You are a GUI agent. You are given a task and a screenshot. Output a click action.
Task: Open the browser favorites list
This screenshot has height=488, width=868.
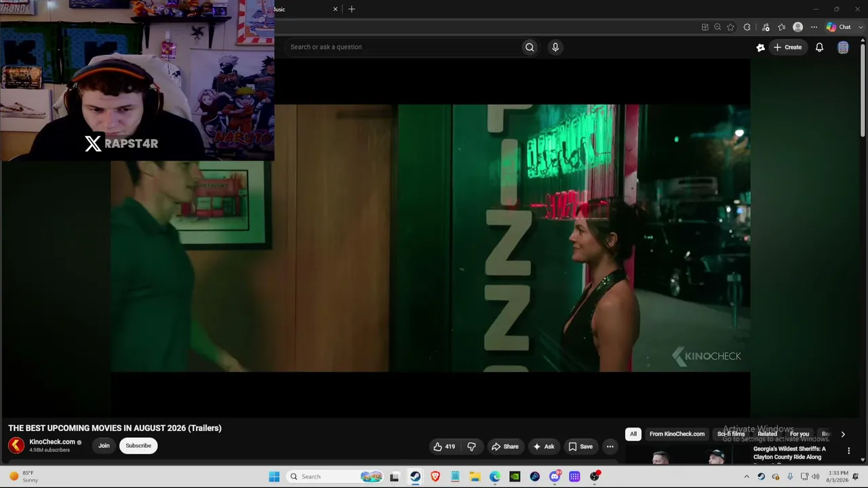[782, 27]
